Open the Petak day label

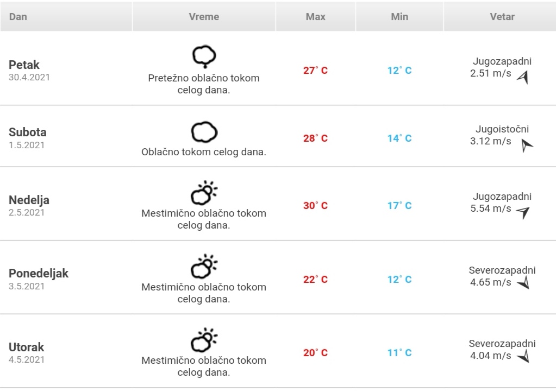pos(24,65)
